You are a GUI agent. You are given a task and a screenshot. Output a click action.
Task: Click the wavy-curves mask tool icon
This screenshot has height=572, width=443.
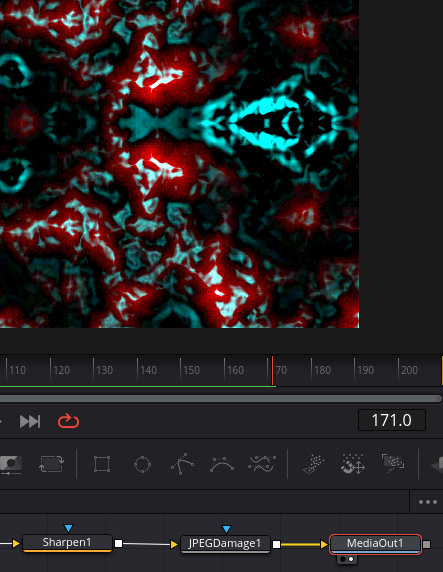pos(262,464)
